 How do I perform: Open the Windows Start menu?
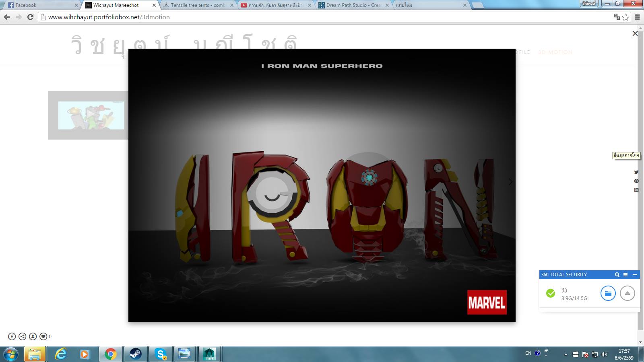(x=11, y=354)
